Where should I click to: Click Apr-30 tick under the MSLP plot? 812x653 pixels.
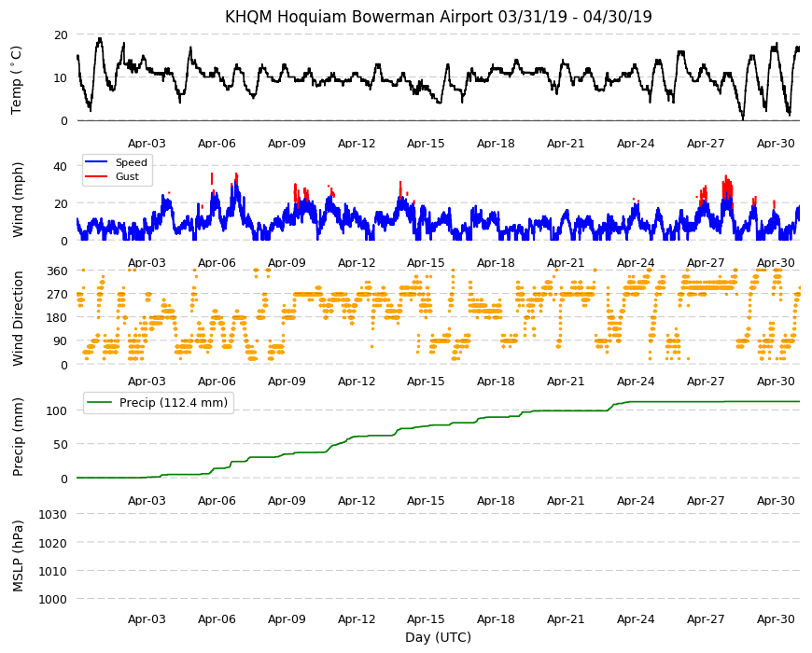776,618
